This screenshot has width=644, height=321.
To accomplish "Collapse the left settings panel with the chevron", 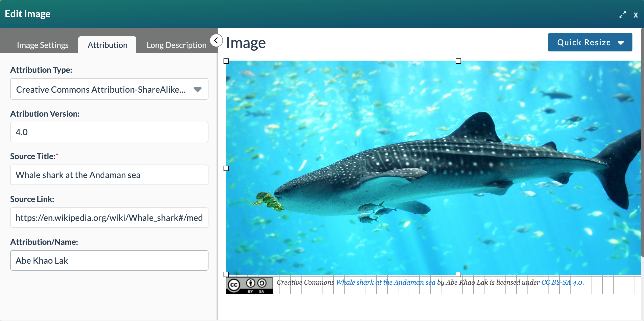I will pos(216,40).
